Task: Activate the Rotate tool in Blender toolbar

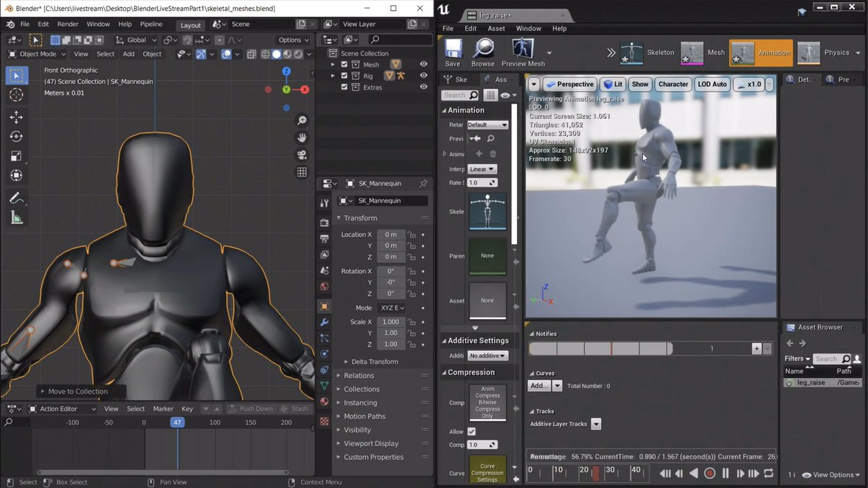Action: click(17, 137)
